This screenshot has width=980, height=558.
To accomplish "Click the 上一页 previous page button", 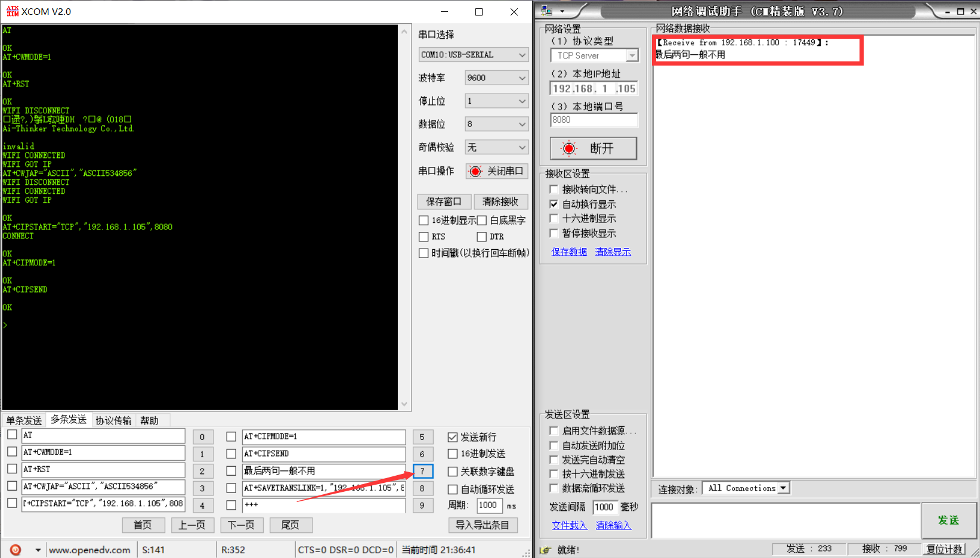I will point(192,525).
